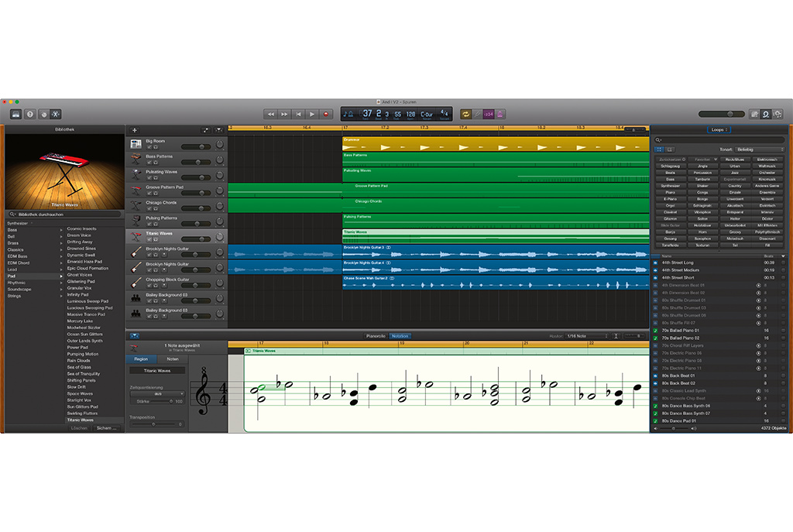Toggle the yellow Cycle loop button
Viewport: 793px width, 532px height.
point(466,114)
